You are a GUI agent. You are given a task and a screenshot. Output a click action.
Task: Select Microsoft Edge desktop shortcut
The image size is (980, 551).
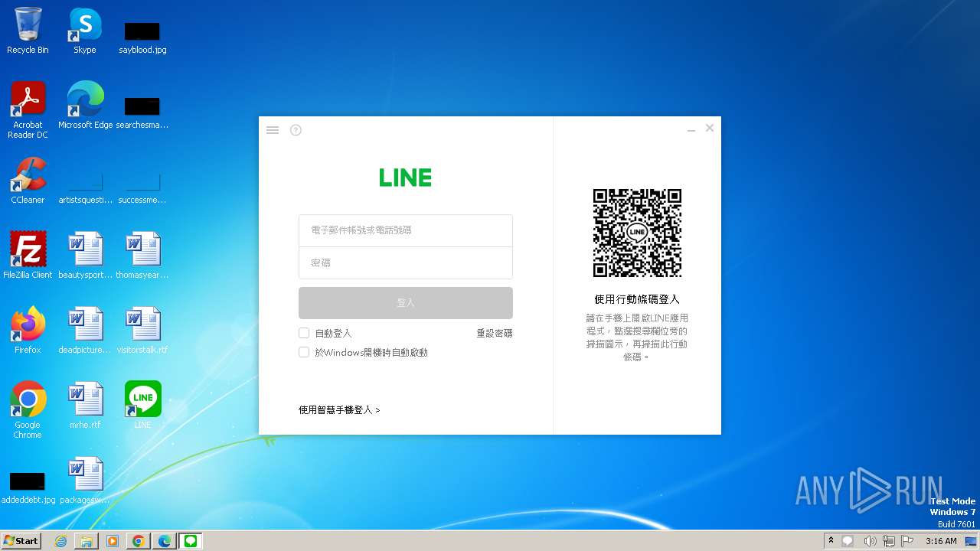coord(85,106)
